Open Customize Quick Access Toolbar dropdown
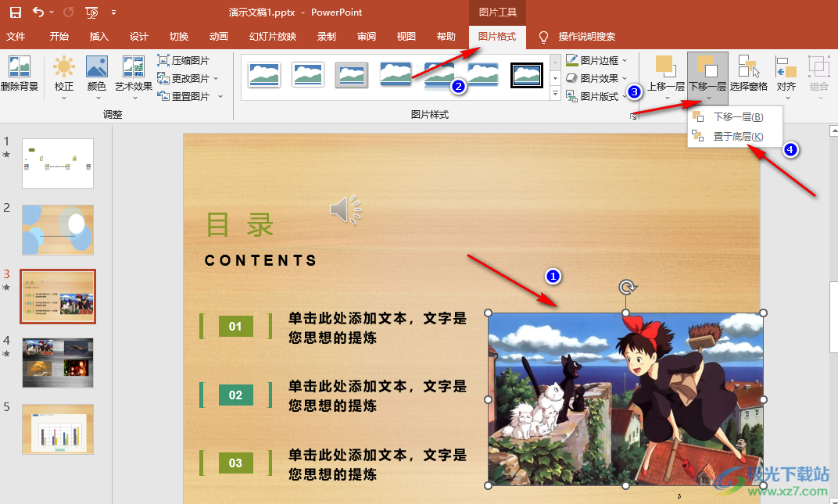Image resolution: width=838 pixels, height=504 pixels. coord(113,13)
